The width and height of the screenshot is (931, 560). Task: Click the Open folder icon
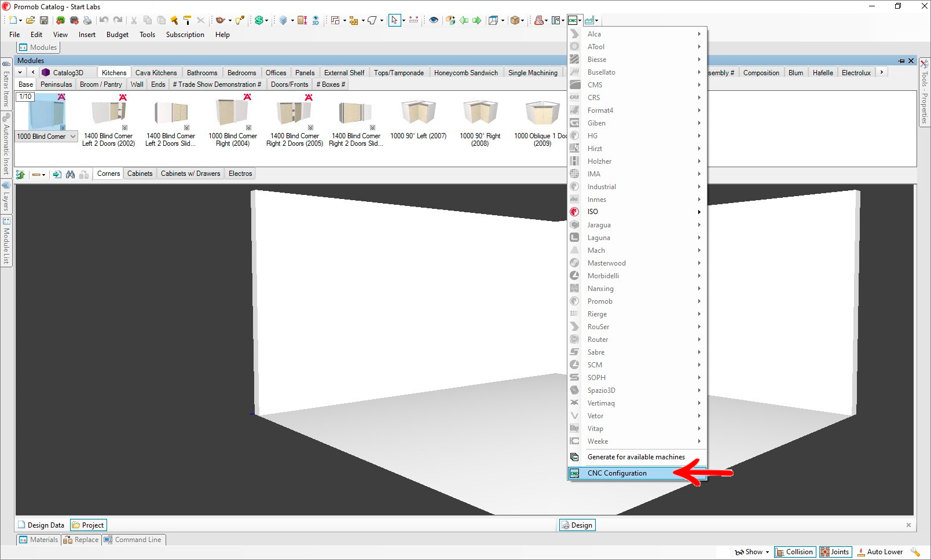(x=30, y=20)
